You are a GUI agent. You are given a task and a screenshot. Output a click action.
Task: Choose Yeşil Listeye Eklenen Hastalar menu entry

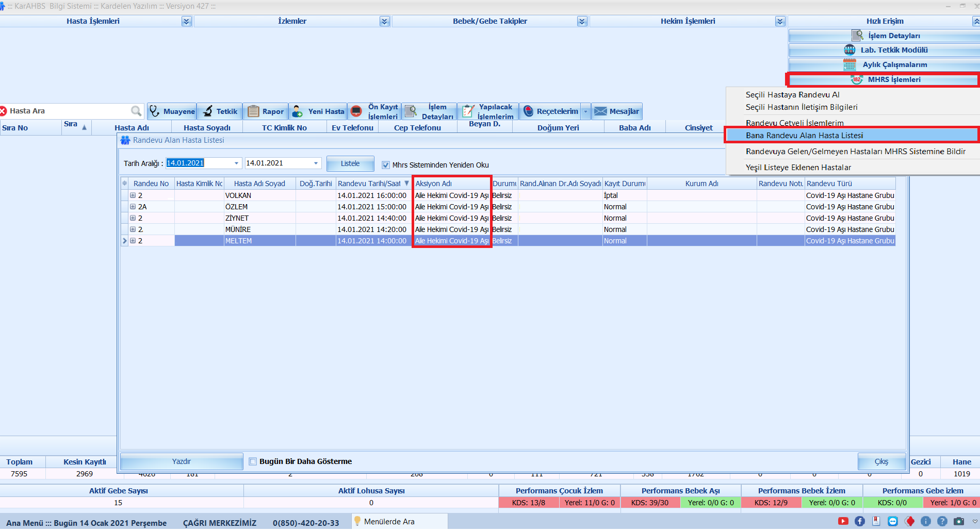798,168
